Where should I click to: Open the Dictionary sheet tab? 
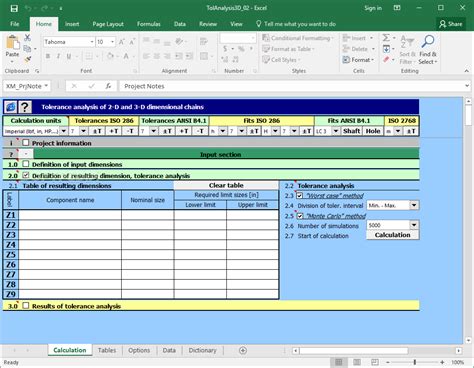pos(203,350)
